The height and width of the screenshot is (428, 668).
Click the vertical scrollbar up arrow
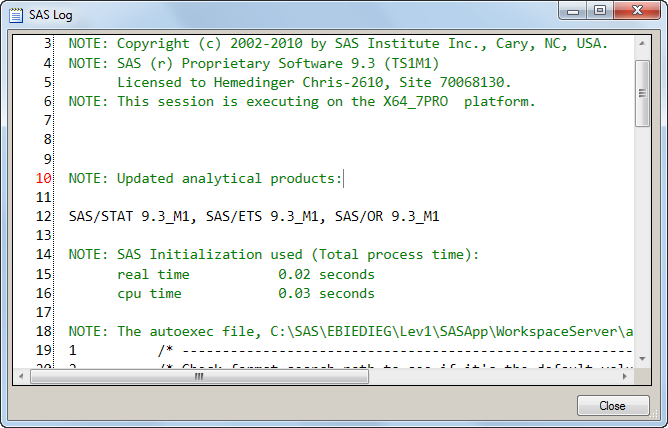click(x=642, y=43)
